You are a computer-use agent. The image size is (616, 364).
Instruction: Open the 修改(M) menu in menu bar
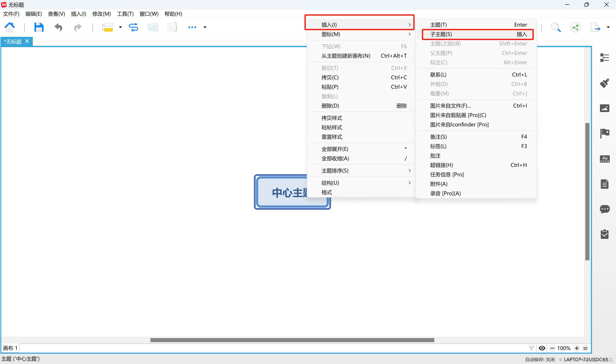[101, 14]
